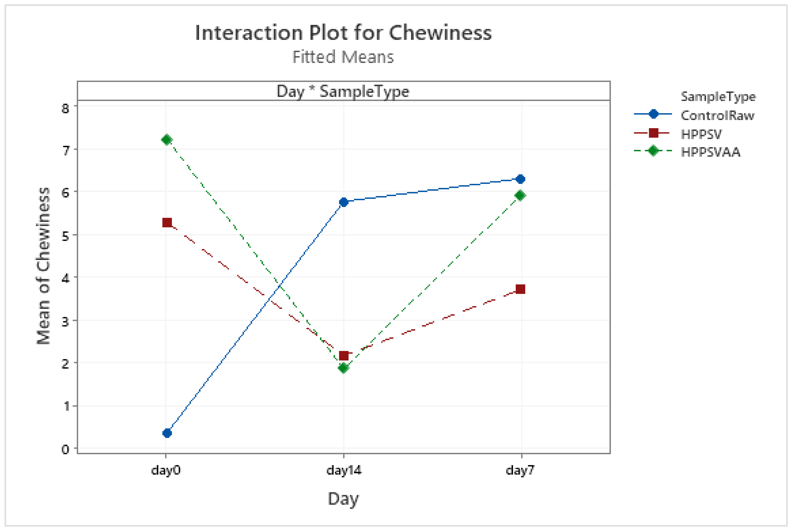794x532 pixels.
Task: Pick the HPPSV square marker at day7
Action: [520, 289]
